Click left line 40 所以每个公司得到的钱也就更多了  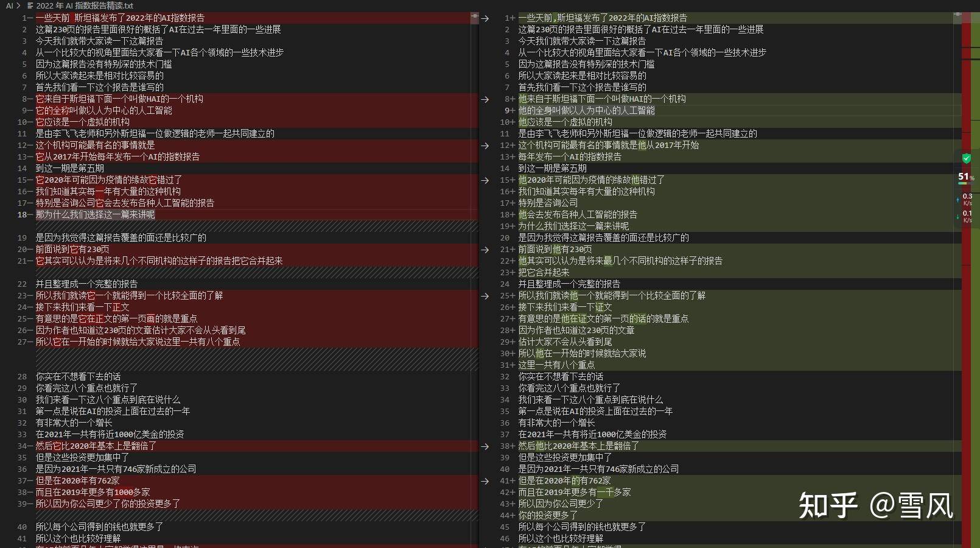pyautogui.click(x=99, y=527)
